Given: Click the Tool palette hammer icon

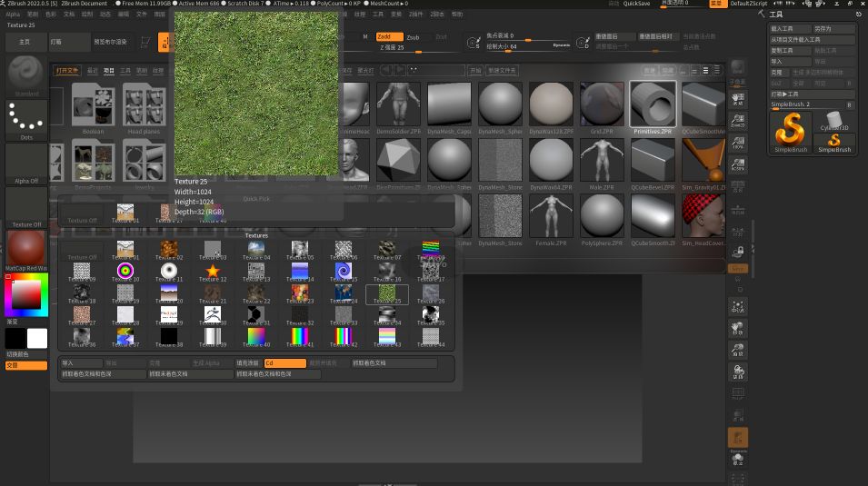Looking at the screenshot, I should pyautogui.click(x=762, y=14).
